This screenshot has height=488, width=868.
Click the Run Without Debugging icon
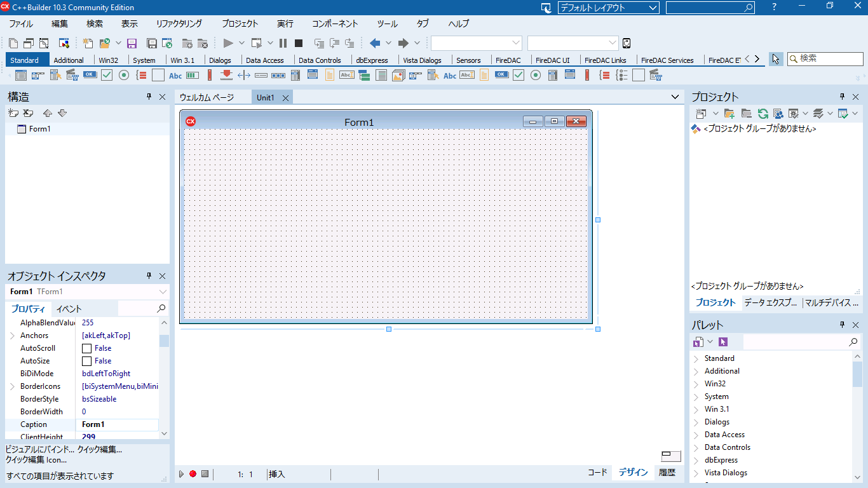(257, 43)
